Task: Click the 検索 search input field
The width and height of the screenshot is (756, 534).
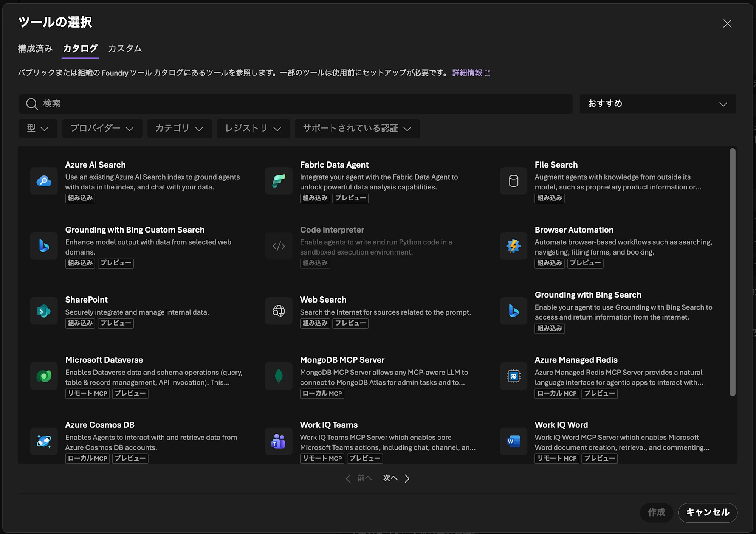Action: pyautogui.click(x=295, y=104)
